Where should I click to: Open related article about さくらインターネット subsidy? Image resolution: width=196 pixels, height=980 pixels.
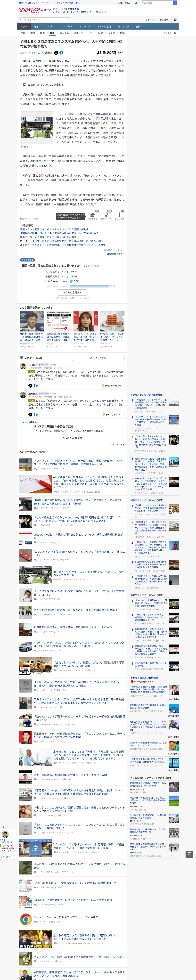54,229
